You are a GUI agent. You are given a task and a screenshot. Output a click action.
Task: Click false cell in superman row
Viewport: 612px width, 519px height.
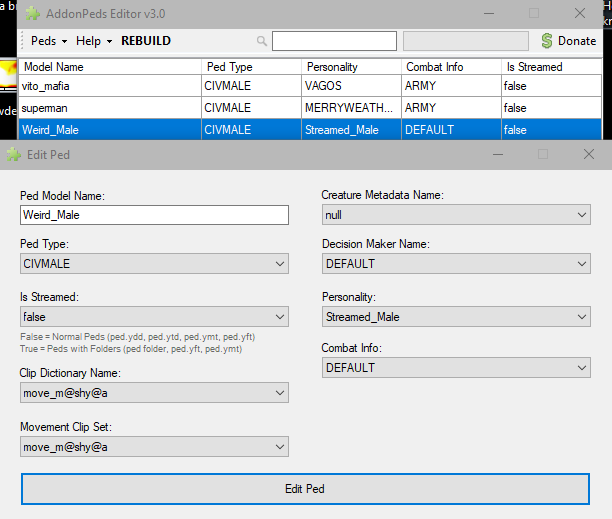pyautogui.click(x=551, y=108)
